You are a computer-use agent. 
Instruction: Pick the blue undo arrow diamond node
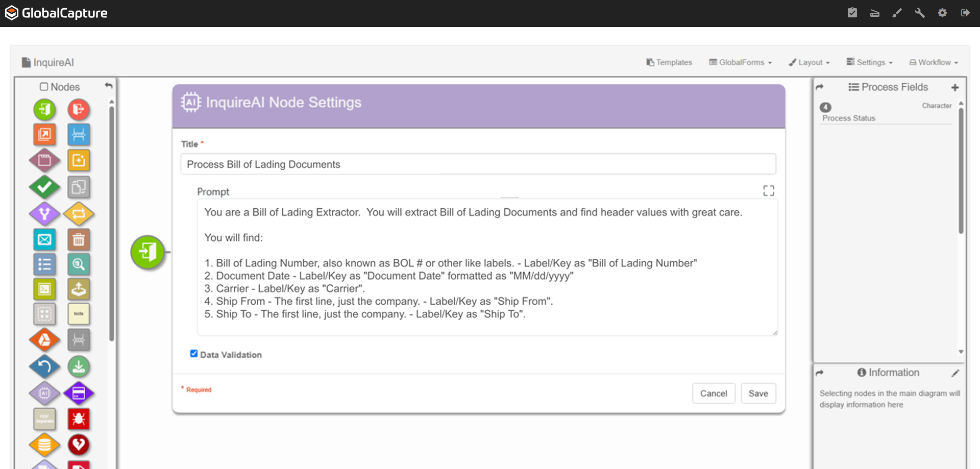click(44, 366)
